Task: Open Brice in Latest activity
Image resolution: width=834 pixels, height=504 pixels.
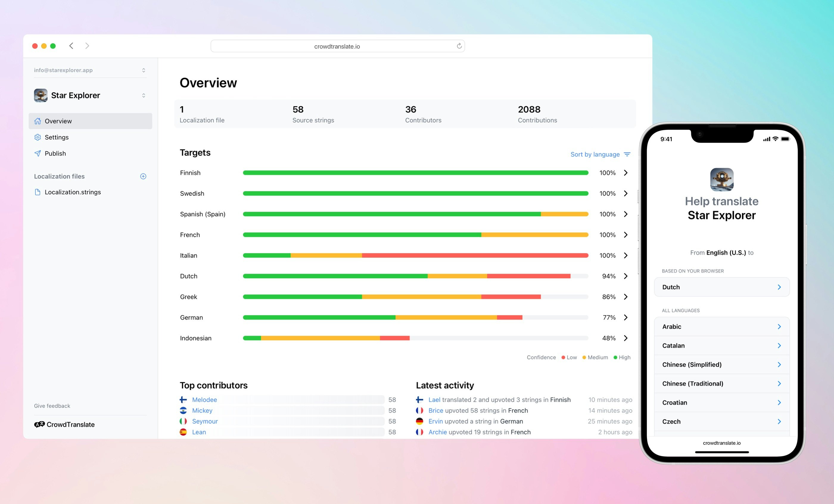Action: click(435, 410)
